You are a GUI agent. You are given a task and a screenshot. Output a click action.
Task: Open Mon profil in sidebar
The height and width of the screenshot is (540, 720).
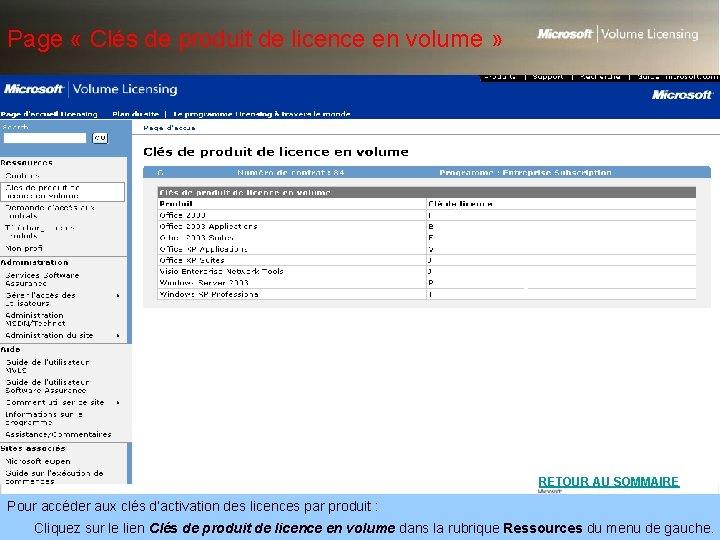24,248
